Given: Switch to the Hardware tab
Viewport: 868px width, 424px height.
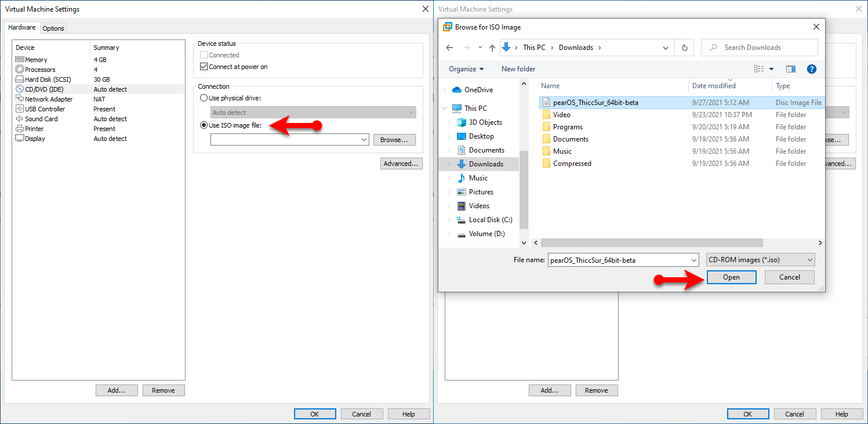Looking at the screenshot, I should pyautogui.click(x=22, y=27).
